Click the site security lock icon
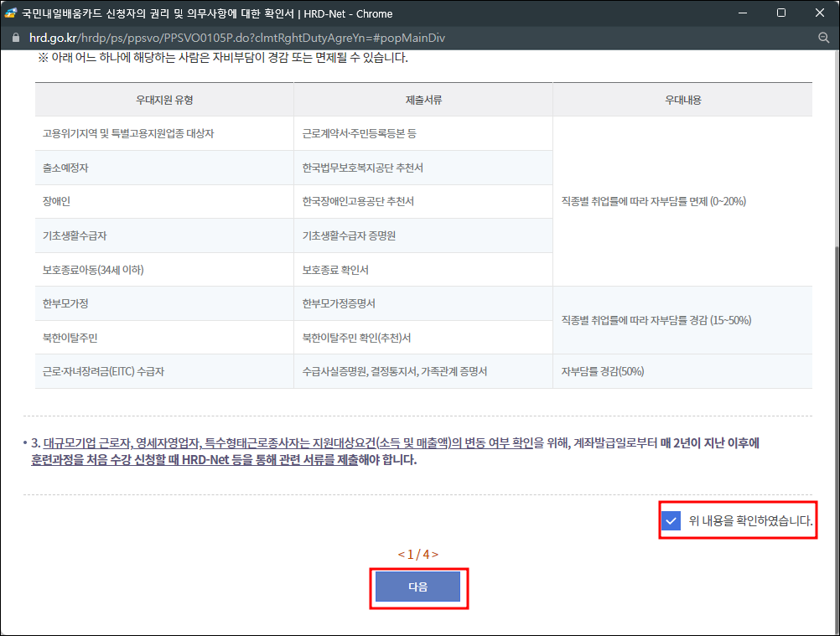 click(x=16, y=38)
